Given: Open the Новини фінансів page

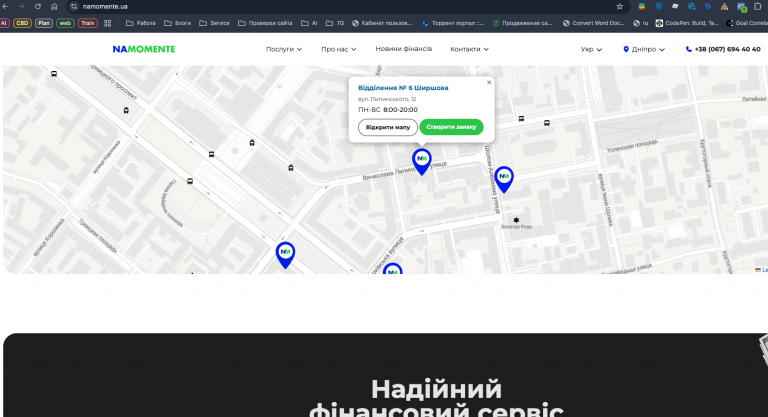Looking at the screenshot, I should tap(404, 49).
